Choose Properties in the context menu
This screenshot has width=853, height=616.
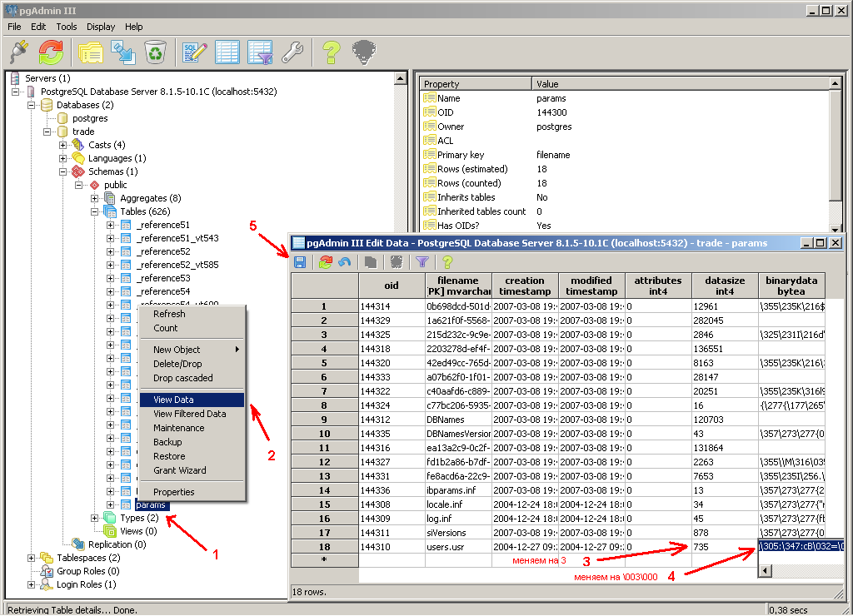point(192,492)
